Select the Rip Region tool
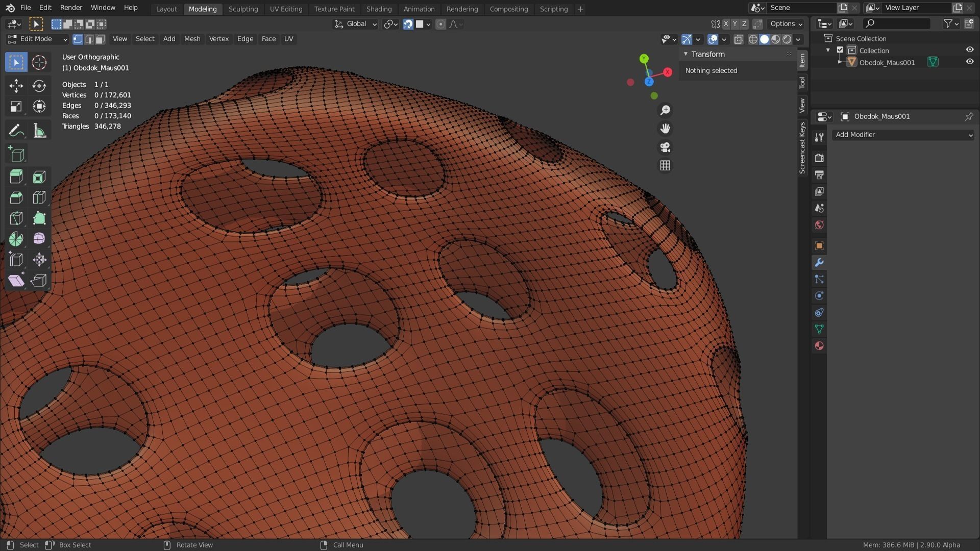Screen dimensions: 980x551 (39, 281)
